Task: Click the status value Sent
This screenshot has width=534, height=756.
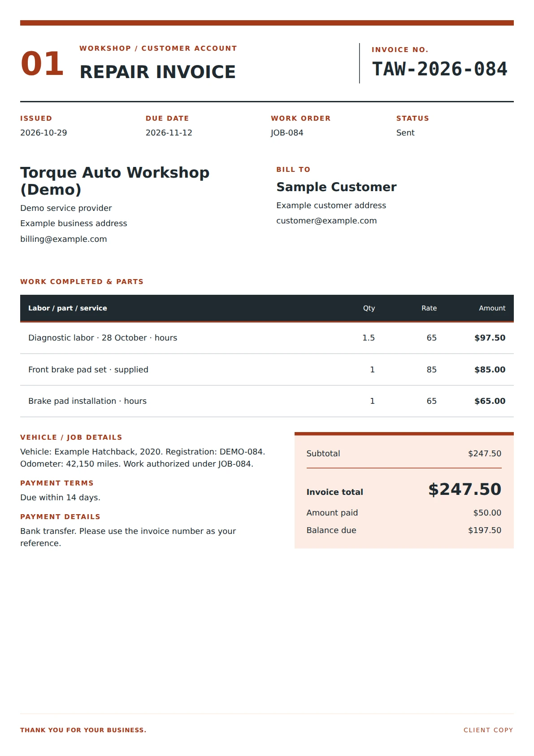Action: click(x=405, y=133)
